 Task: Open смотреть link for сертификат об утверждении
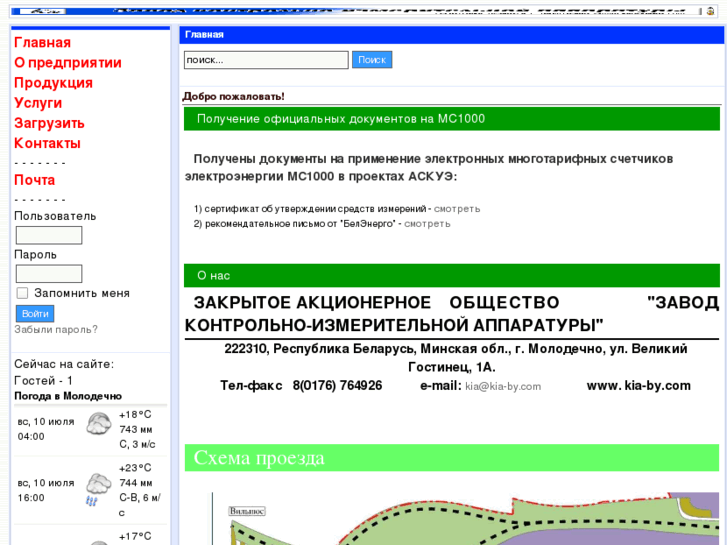457,209
